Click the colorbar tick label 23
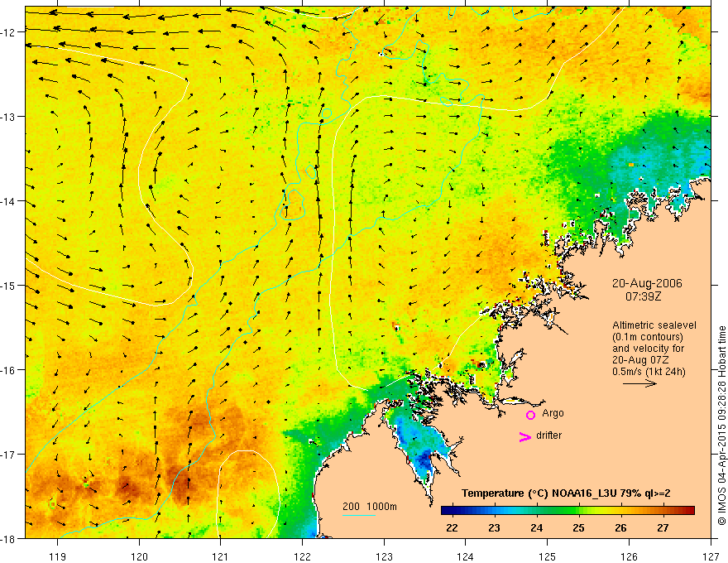Screen dimensions: 728x563 tap(494, 527)
